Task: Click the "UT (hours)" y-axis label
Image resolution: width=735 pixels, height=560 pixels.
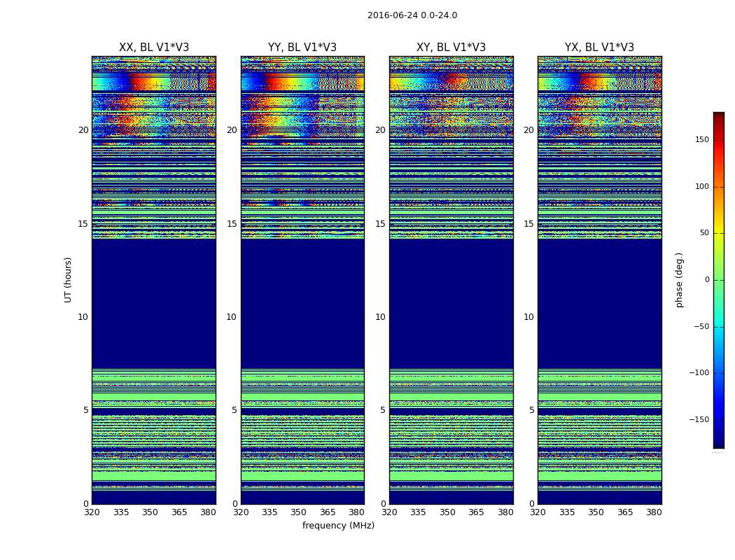Action: (69, 279)
